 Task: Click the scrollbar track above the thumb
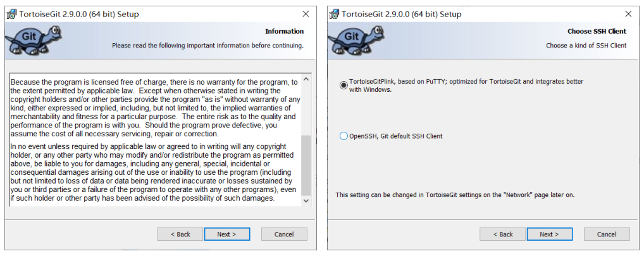(x=306, y=110)
